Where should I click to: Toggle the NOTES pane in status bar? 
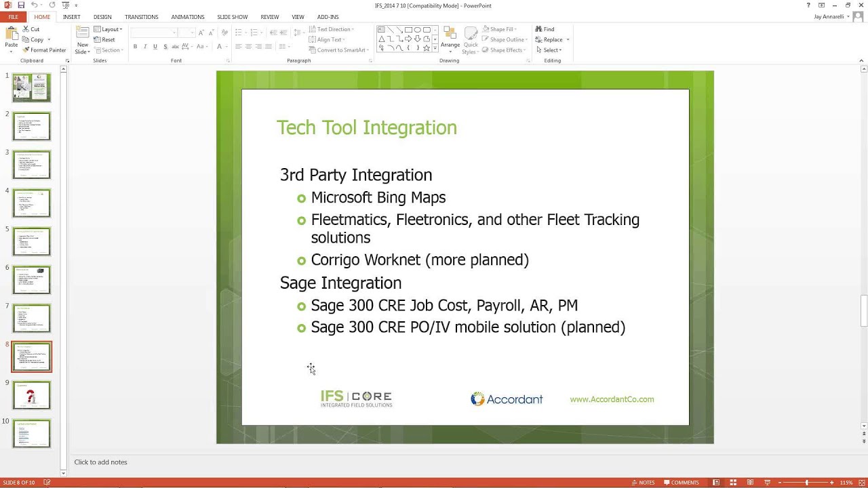click(x=643, y=483)
